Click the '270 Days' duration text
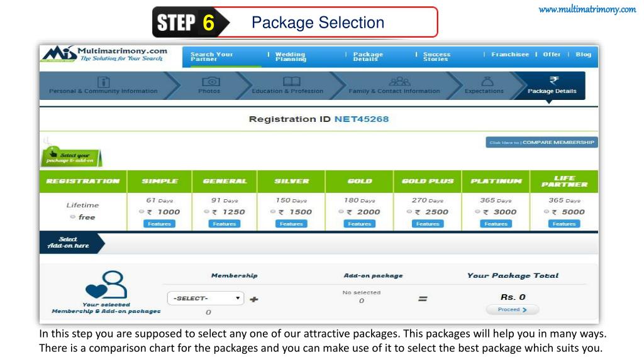 (428, 200)
